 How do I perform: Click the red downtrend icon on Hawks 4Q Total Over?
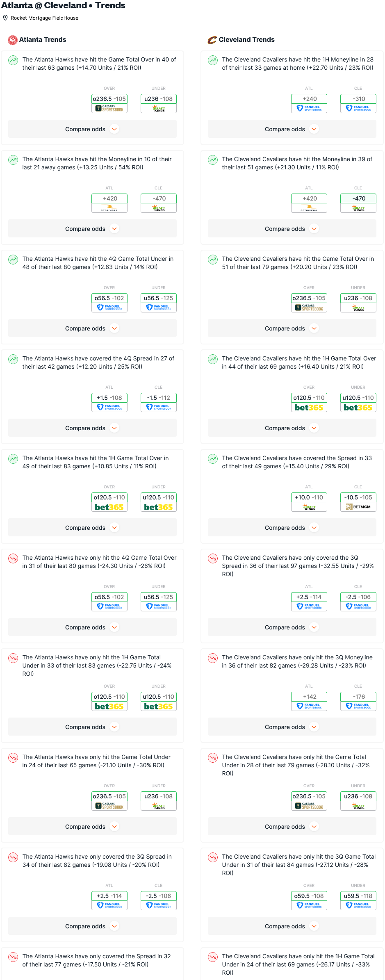point(13,558)
